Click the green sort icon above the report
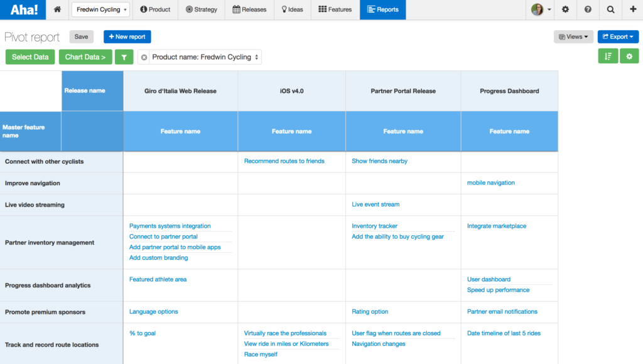Screen dimensions: 643x364 click(x=607, y=56)
